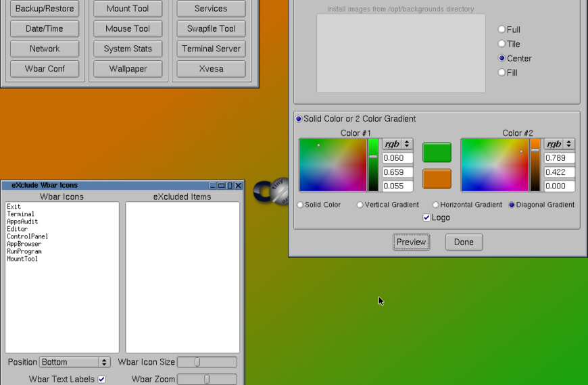This screenshot has width=588, height=385.
Task: Click the orange Color #2 swatch
Action: tap(437, 179)
